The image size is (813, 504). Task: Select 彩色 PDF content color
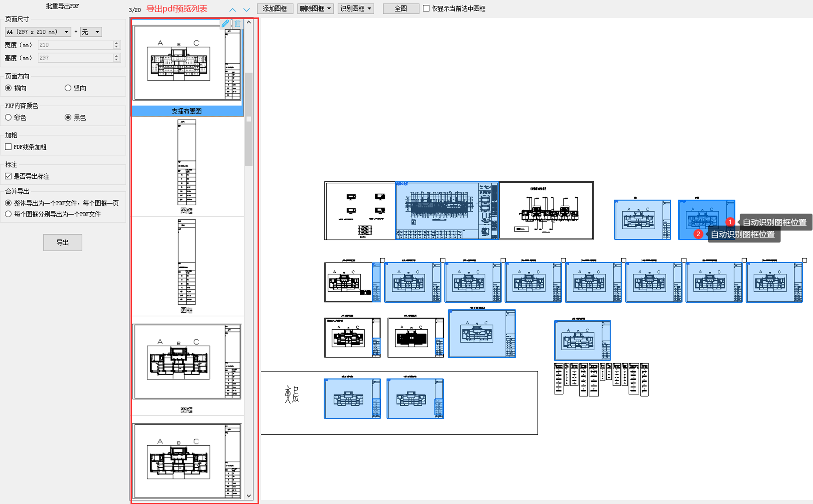[8, 117]
